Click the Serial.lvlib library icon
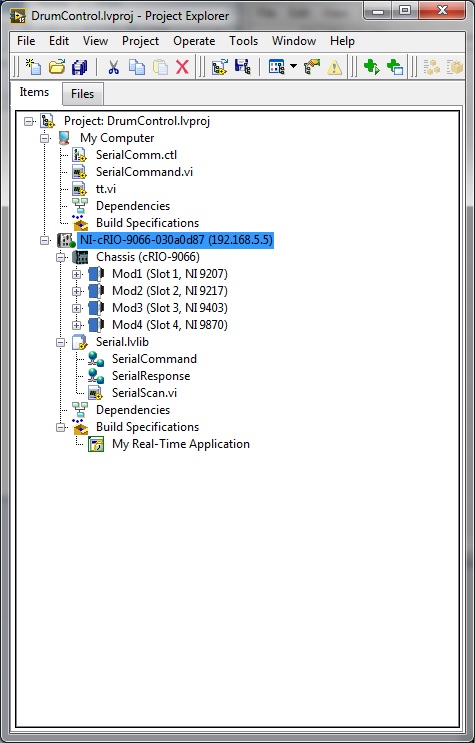The height and width of the screenshot is (743, 475). [x=80, y=342]
